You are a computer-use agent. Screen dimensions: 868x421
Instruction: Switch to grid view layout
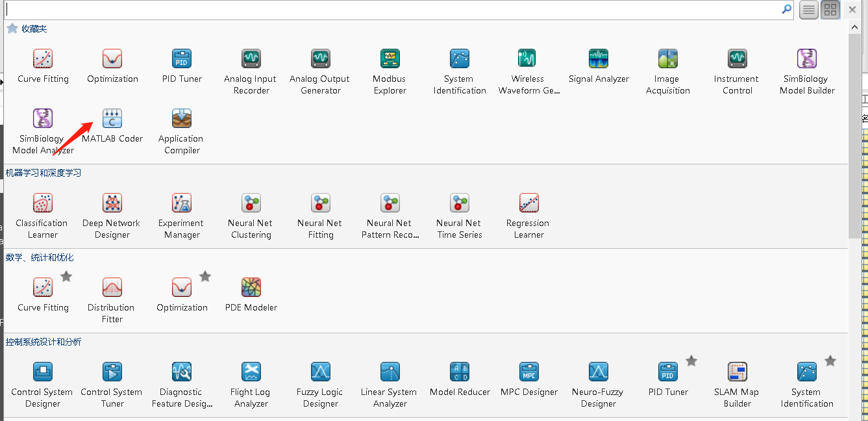(x=830, y=10)
